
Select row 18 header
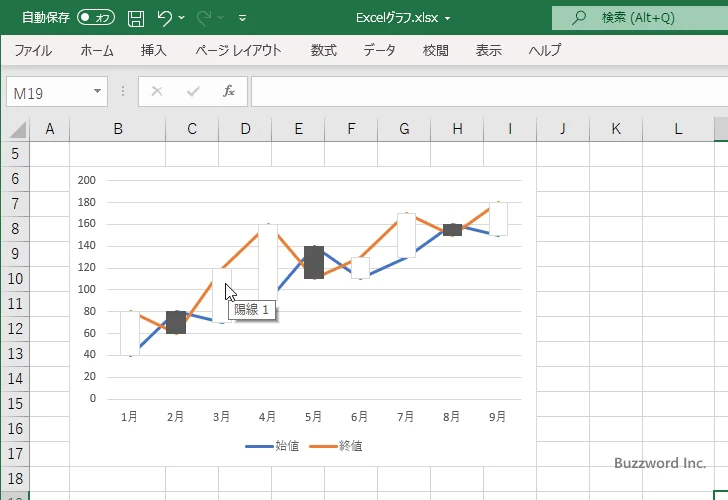(15, 479)
